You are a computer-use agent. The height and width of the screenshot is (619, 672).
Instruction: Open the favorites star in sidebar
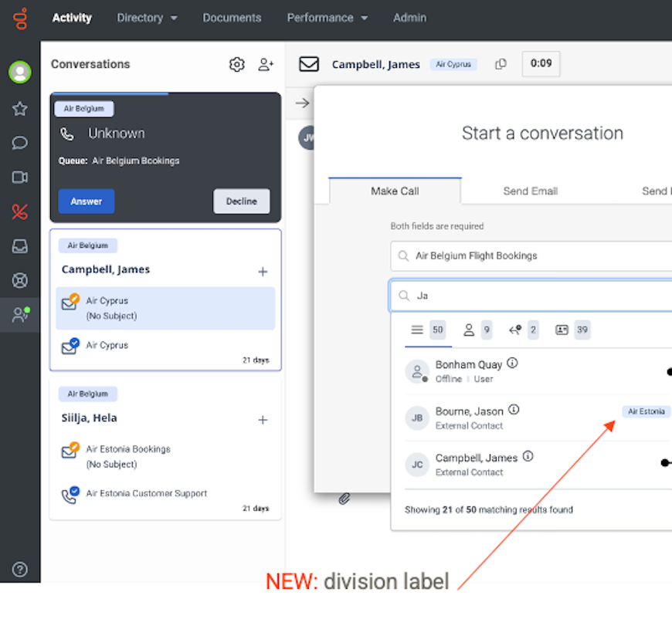click(20, 109)
